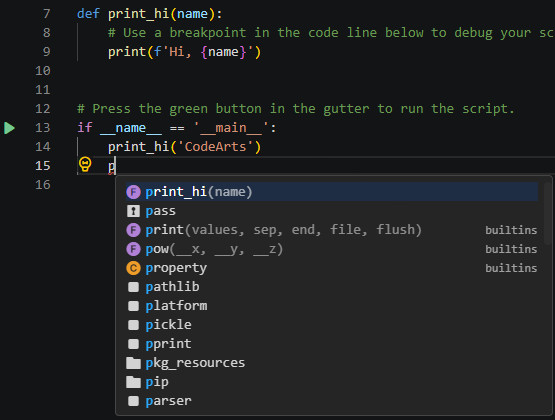Click the def print_hi(name) line

[x=150, y=14]
